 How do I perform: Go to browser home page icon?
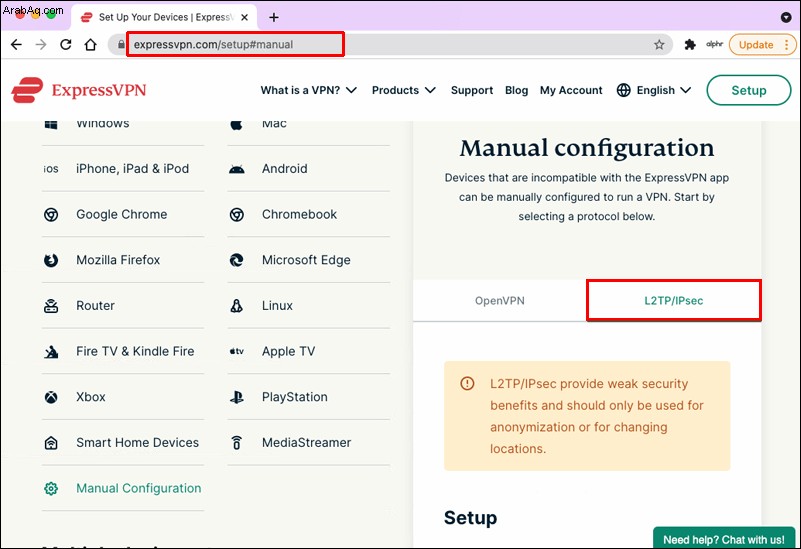[90, 44]
